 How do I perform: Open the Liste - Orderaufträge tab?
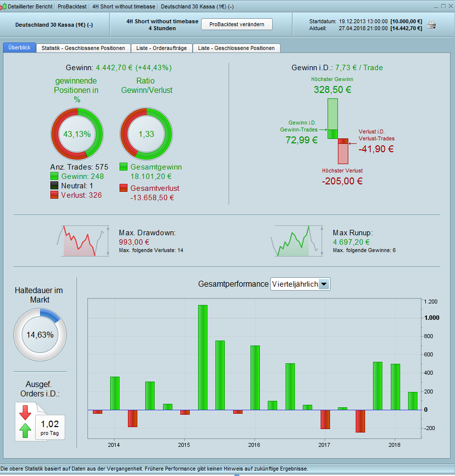(x=162, y=48)
